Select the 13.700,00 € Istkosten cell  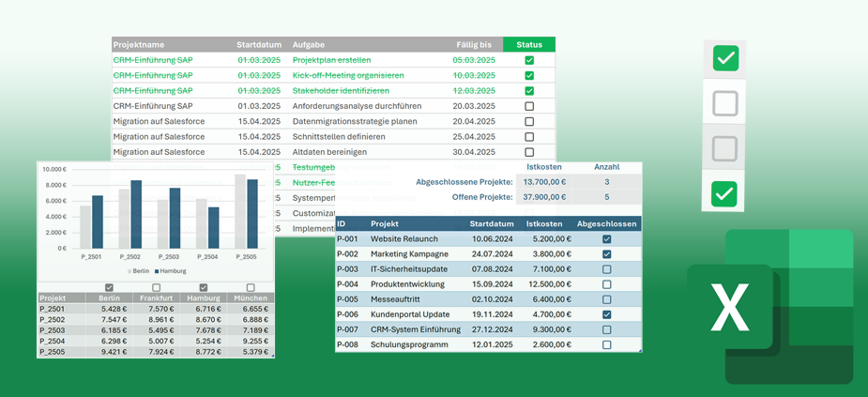pyautogui.click(x=544, y=182)
